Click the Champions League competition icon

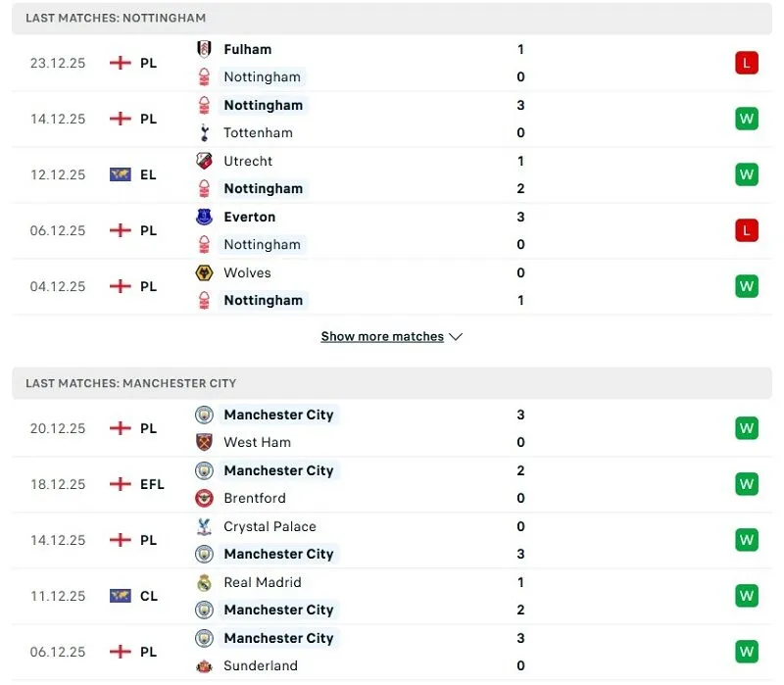tap(121, 596)
